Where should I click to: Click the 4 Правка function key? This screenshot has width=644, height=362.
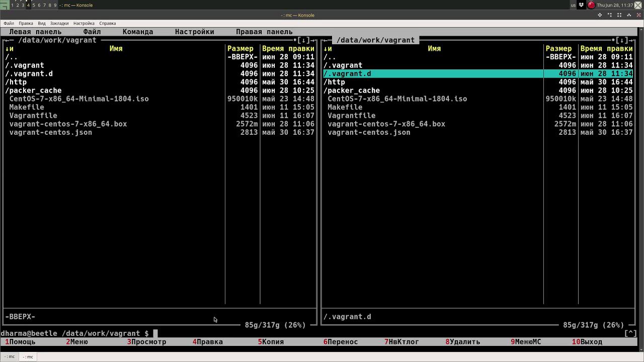pos(208,342)
